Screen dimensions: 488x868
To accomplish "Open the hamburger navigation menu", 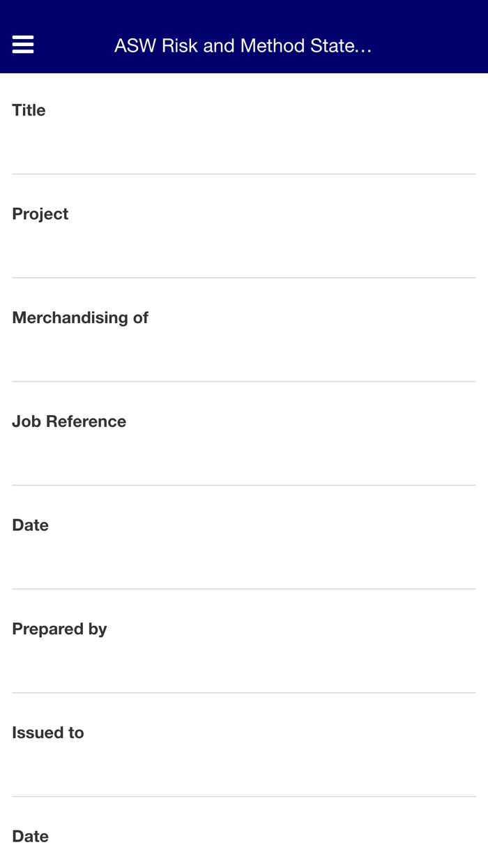I will [x=23, y=45].
